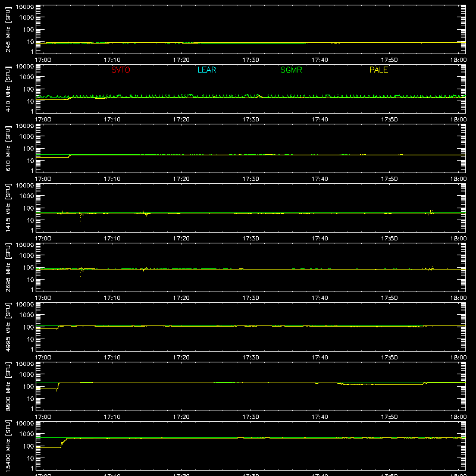The width and height of the screenshot is (476, 476).
Task: Click the yellow PALE station label
Action: (378, 70)
